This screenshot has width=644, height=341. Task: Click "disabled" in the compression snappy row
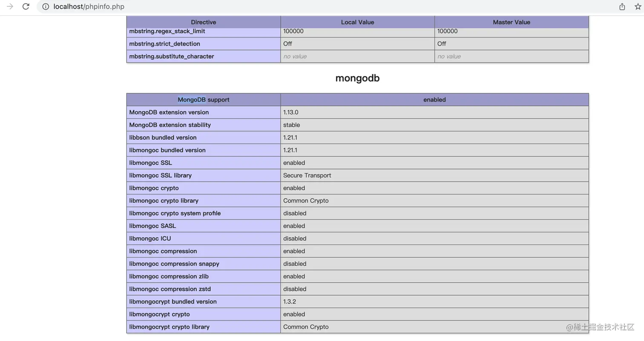[295, 264]
